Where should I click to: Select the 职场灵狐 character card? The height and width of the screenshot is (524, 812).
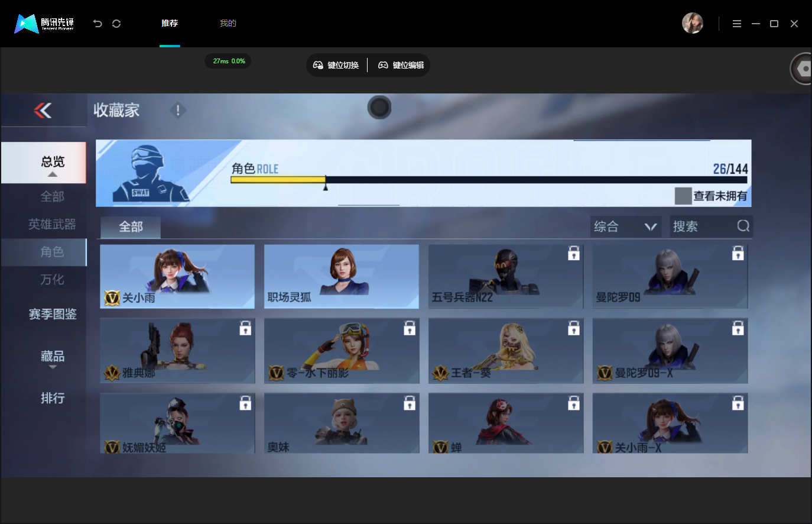[342, 276]
